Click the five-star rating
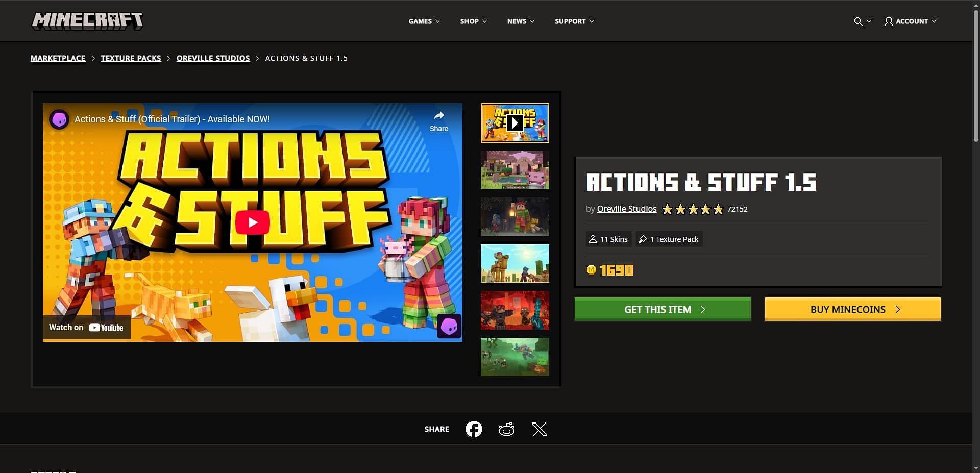Viewport: 980px width, 473px height. click(x=693, y=209)
